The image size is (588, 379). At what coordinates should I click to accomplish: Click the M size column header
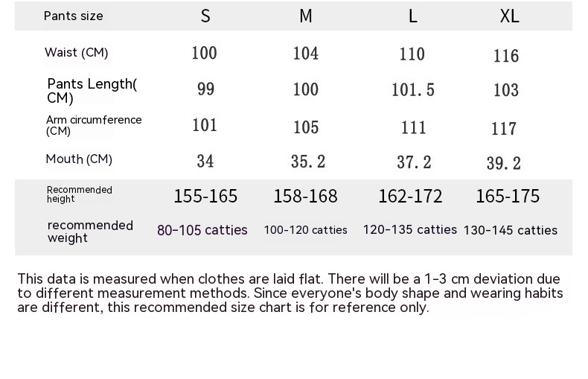306,16
